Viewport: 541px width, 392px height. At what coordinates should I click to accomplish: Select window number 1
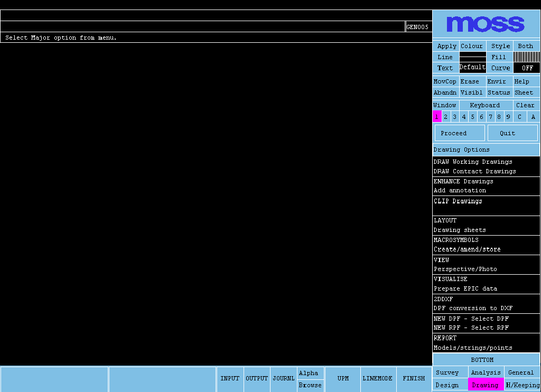pos(437,117)
